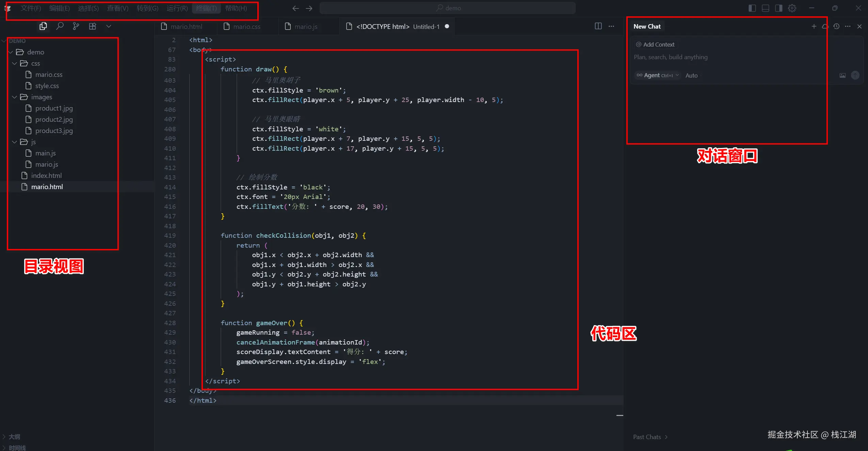The height and width of the screenshot is (451, 868).
Task: Toggle the bottom panel layout button
Action: (x=766, y=8)
